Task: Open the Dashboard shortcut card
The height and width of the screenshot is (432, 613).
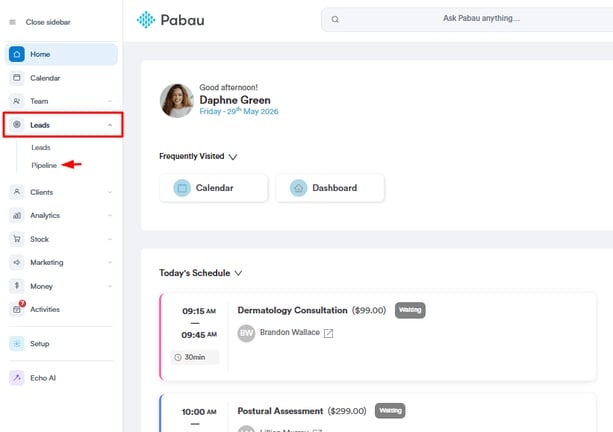Action: [330, 188]
